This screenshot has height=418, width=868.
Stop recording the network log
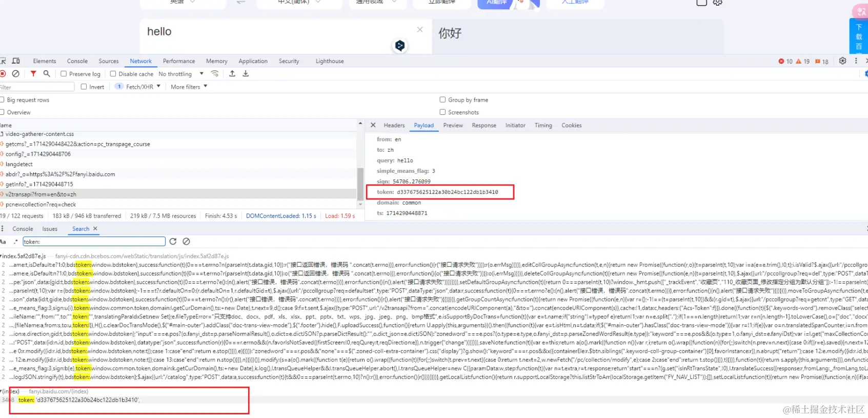(x=3, y=74)
